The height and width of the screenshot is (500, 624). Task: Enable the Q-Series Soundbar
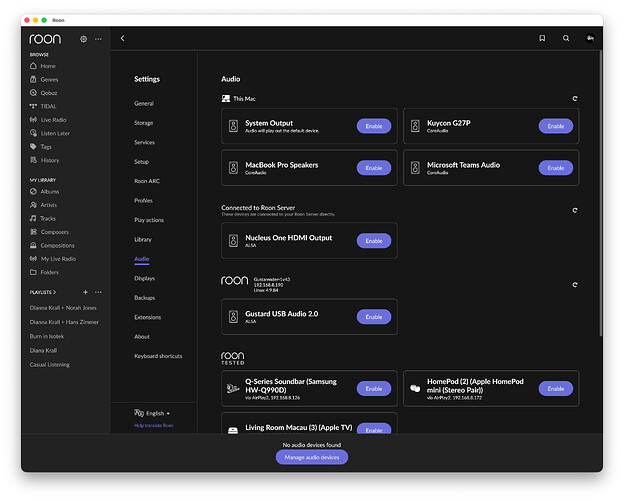coord(374,389)
